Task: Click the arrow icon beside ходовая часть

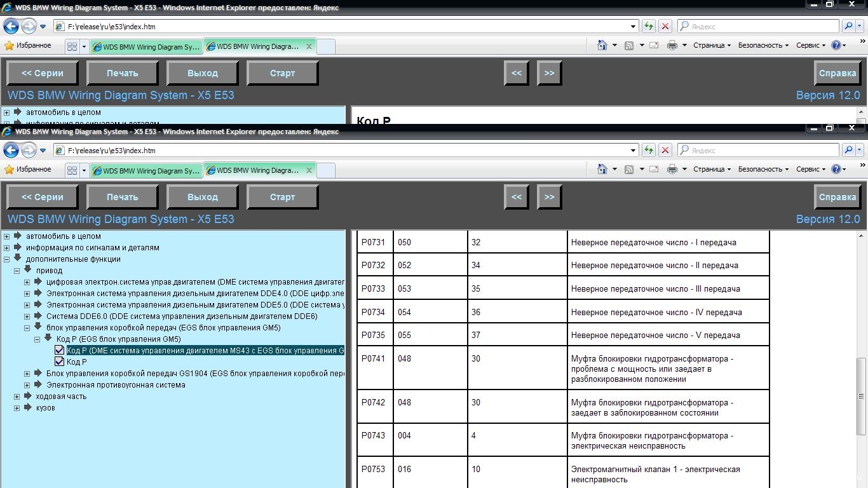Action: tap(27, 396)
